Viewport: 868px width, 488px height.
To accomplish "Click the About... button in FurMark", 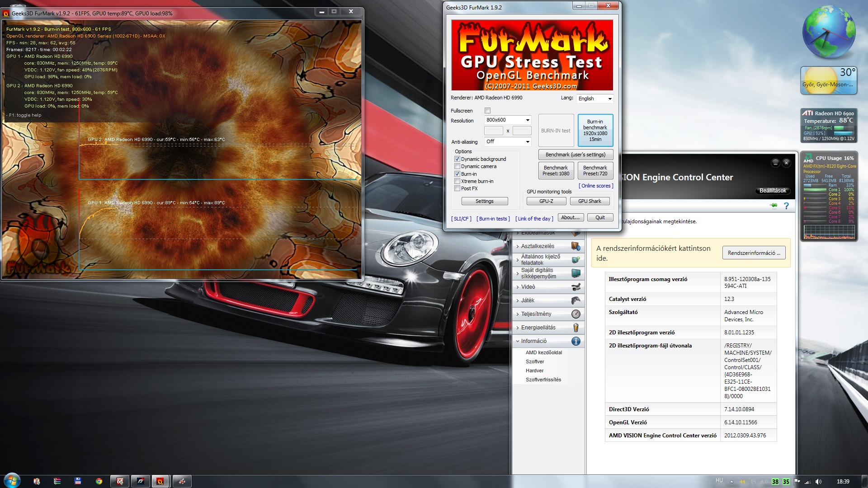I will click(570, 217).
